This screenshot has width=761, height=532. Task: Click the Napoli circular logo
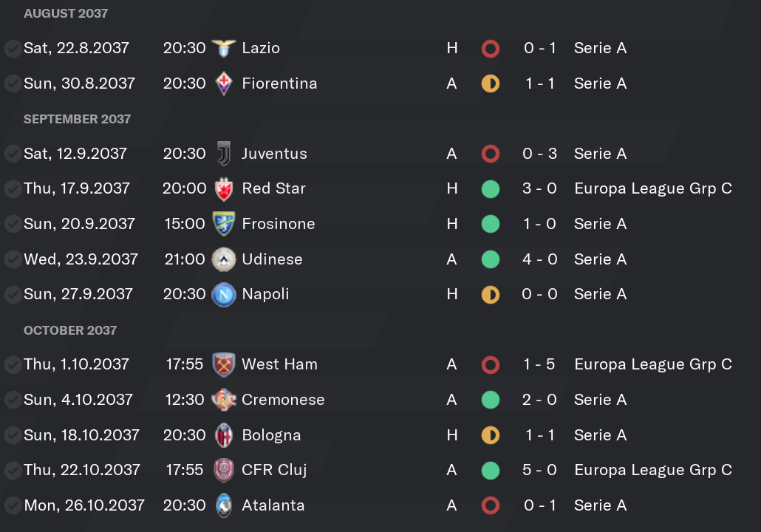tap(224, 295)
